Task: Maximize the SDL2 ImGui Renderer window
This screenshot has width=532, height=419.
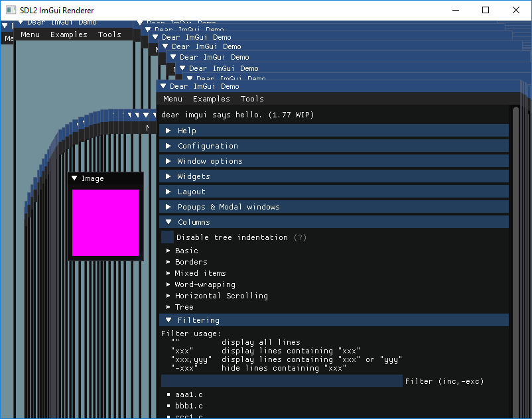Action: pyautogui.click(x=486, y=10)
